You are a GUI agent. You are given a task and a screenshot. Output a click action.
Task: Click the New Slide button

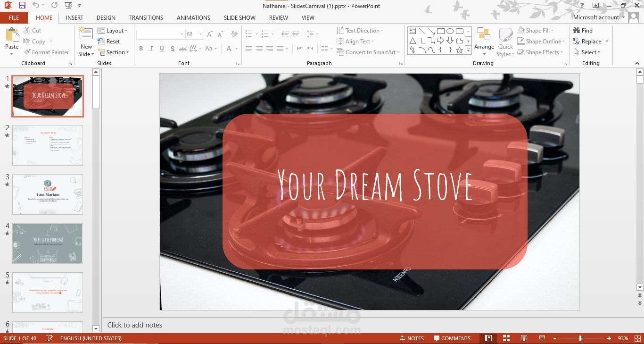86,42
